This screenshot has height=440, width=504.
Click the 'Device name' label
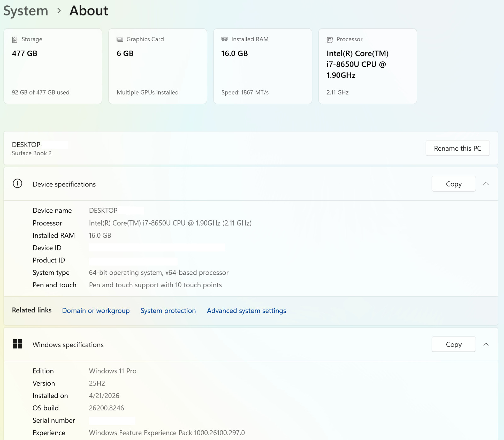click(52, 210)
